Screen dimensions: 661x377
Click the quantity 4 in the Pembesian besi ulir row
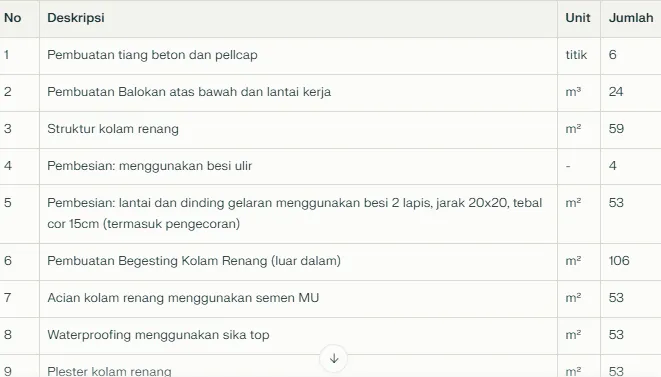click(x=613, y=166)
